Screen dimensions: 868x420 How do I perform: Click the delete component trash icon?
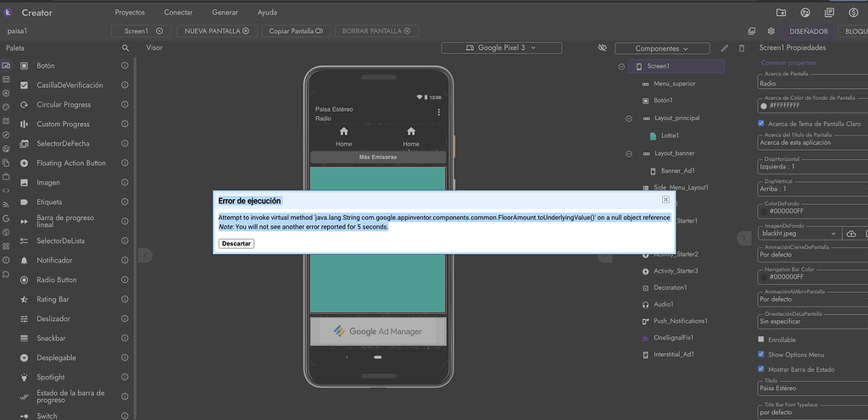click(x=741, y=48)
